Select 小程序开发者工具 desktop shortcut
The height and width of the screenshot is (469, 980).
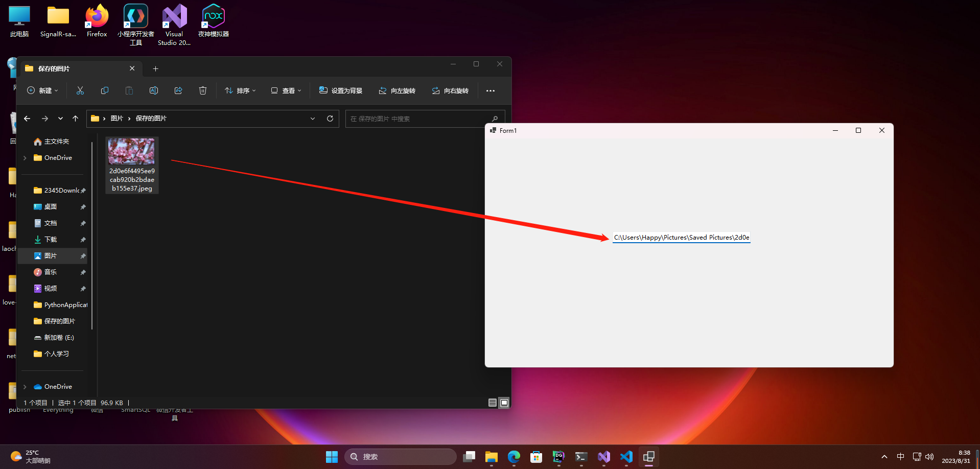click(136, 25)
